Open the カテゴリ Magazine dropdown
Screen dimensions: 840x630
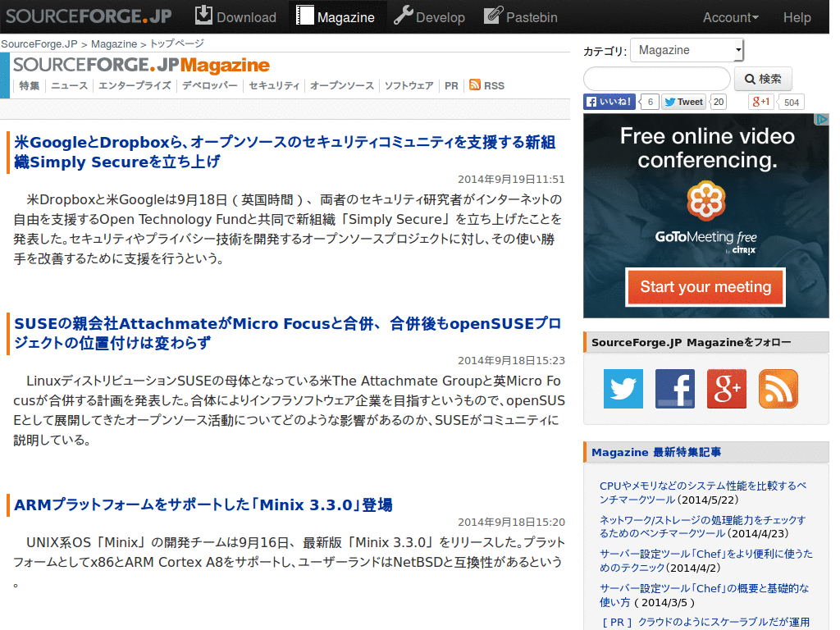pos(687,50)
